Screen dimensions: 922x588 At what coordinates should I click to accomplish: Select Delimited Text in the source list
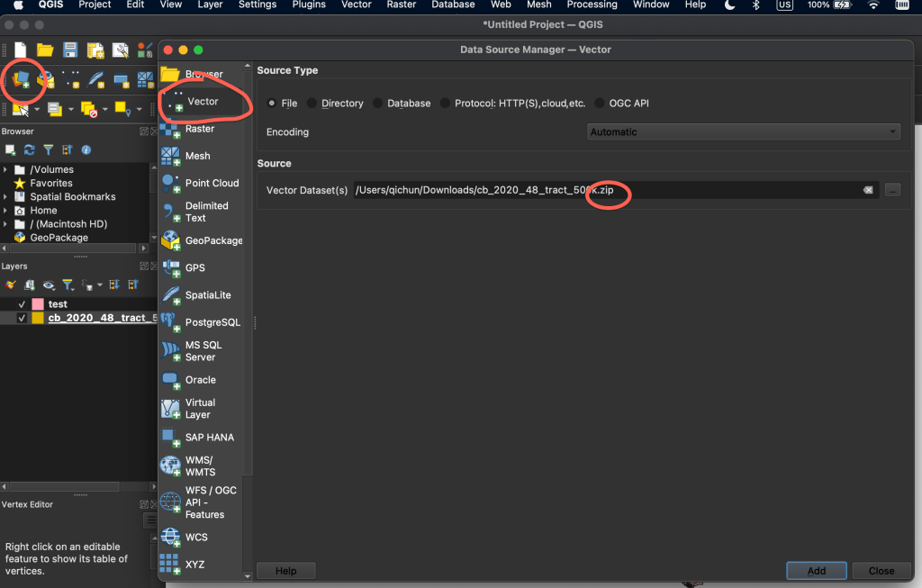[x=206, y=212]
